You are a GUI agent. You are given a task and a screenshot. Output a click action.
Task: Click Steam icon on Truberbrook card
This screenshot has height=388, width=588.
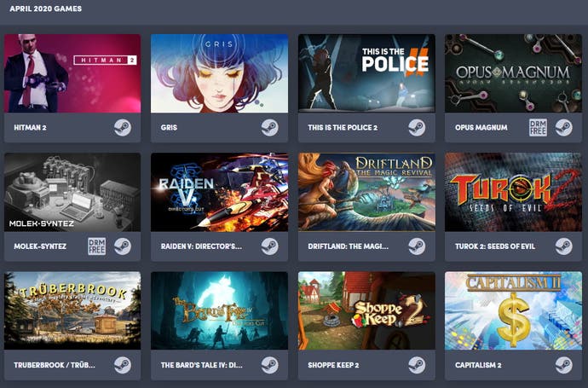click(123, 365)
